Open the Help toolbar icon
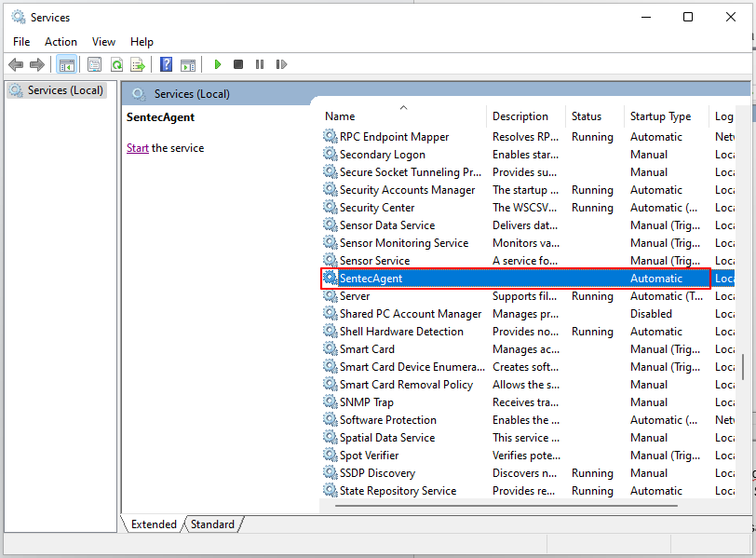Image resolution: width=756 pixels, height=558 pixels. click(x=166, y=64)
